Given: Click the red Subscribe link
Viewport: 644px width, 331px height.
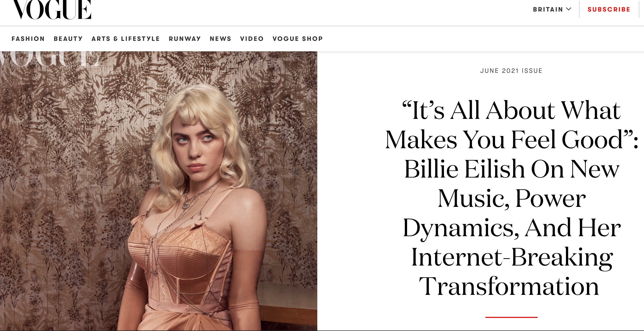Looking at the screenshot, I should pyautogui.click(x=609, y=9).
